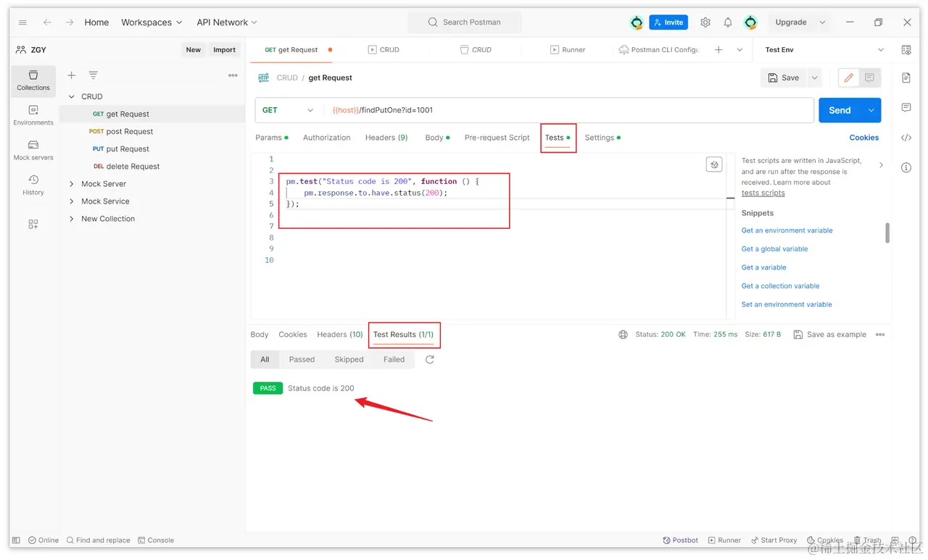Click the environment quick look icon
Viewport: 928px width, 560px height.
point(906,50)
